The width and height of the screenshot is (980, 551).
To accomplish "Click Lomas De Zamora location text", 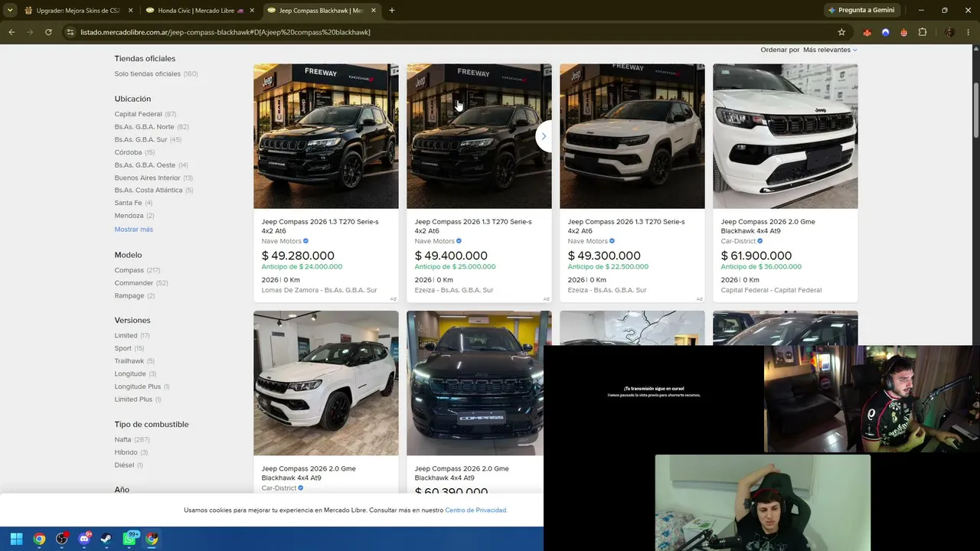I will click(319, 291).
